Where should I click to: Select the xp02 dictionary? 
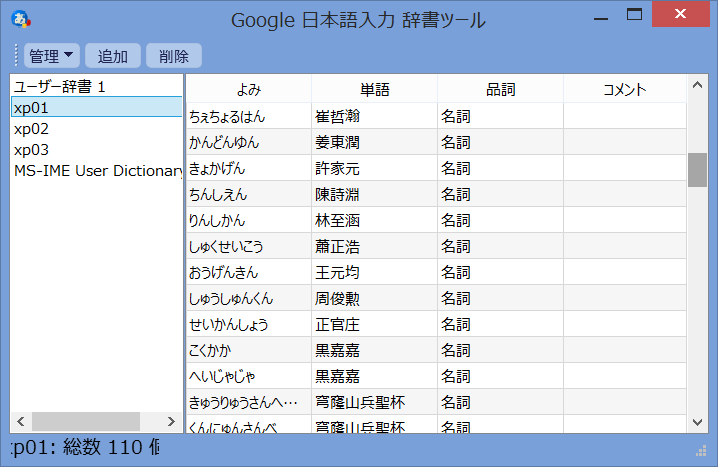(96, 128)
